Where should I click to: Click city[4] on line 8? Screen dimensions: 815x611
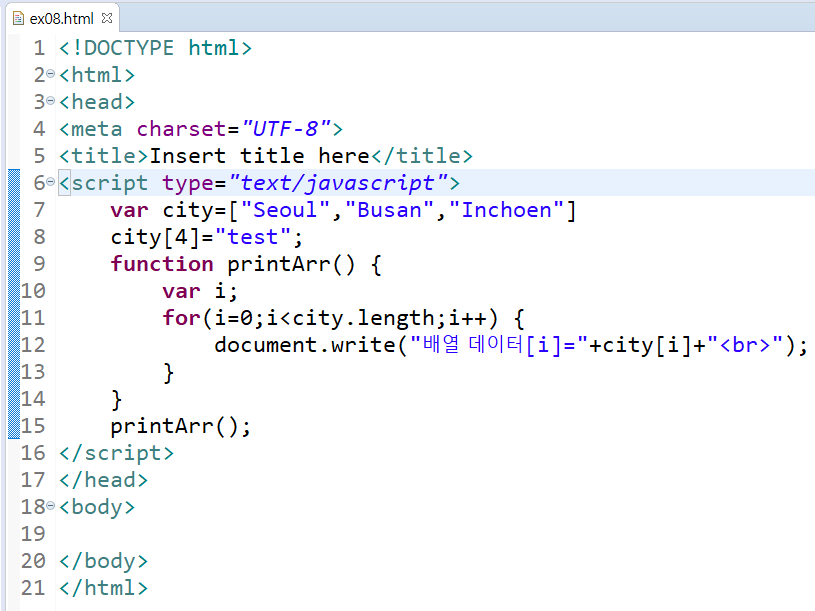pyautogui.click(x=155, y=237)
